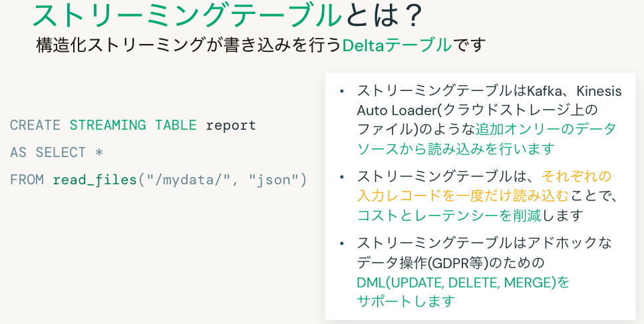Click the line データ操作(GDPR等)のための
Viewport: 644px width, 324px height.
click(450, 262)
